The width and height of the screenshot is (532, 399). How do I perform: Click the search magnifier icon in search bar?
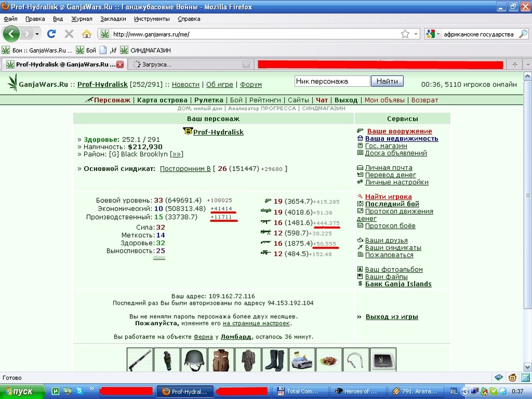523,34
